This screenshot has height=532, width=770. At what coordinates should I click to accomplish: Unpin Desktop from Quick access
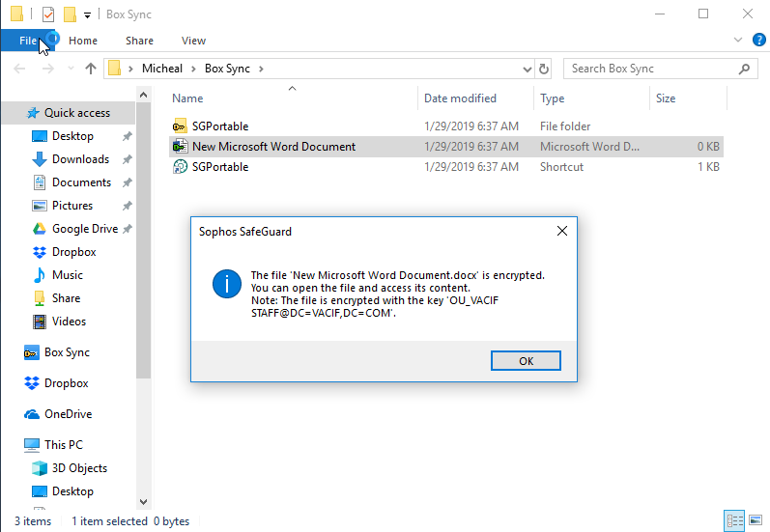(x=128, y=136)
